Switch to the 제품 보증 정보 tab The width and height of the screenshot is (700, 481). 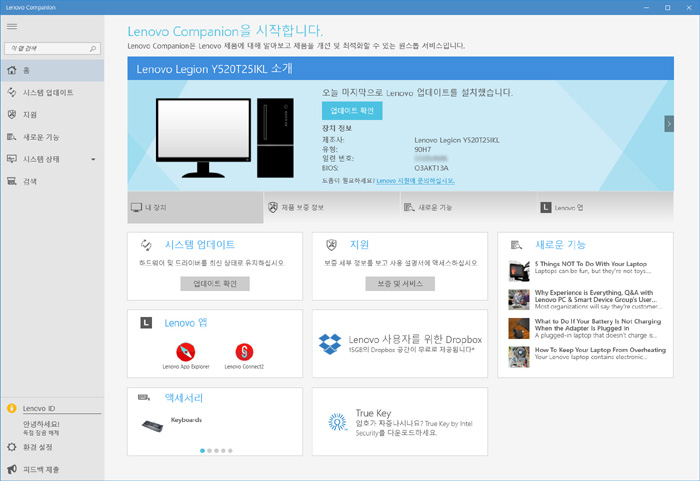tap(332, 208)
